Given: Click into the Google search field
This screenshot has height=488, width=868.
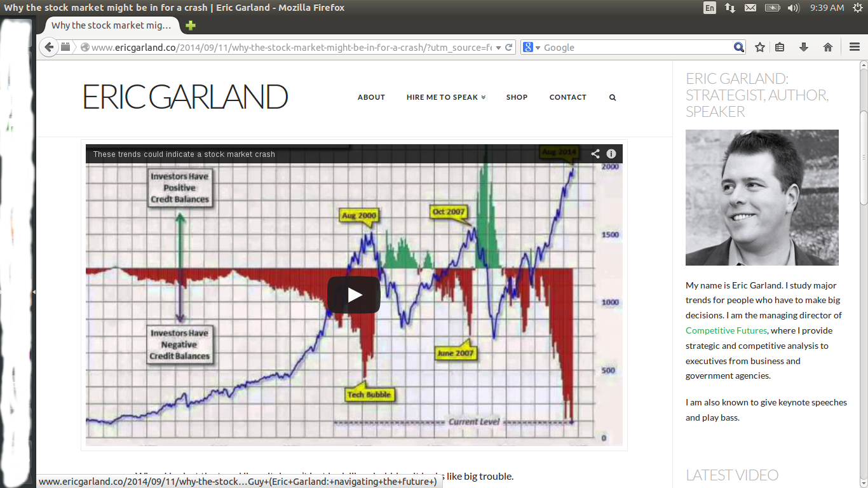Looking at the screenshot, I should (x=637, y=48).
